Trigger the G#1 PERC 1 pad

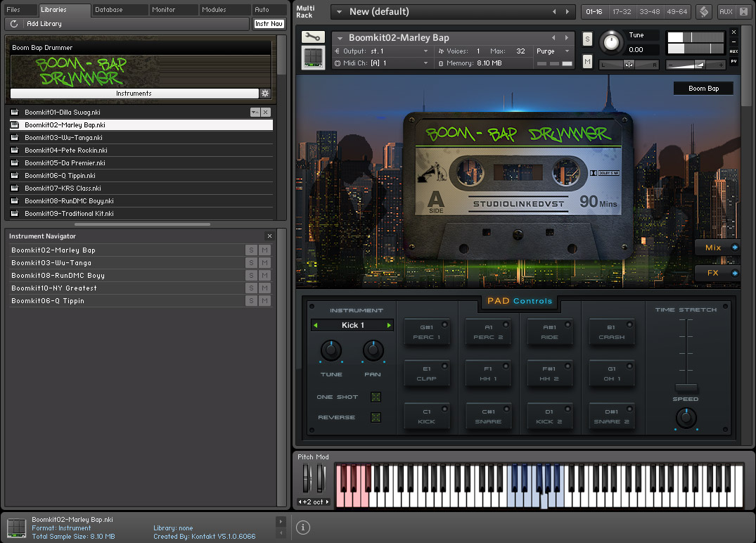tap(427, 332)
